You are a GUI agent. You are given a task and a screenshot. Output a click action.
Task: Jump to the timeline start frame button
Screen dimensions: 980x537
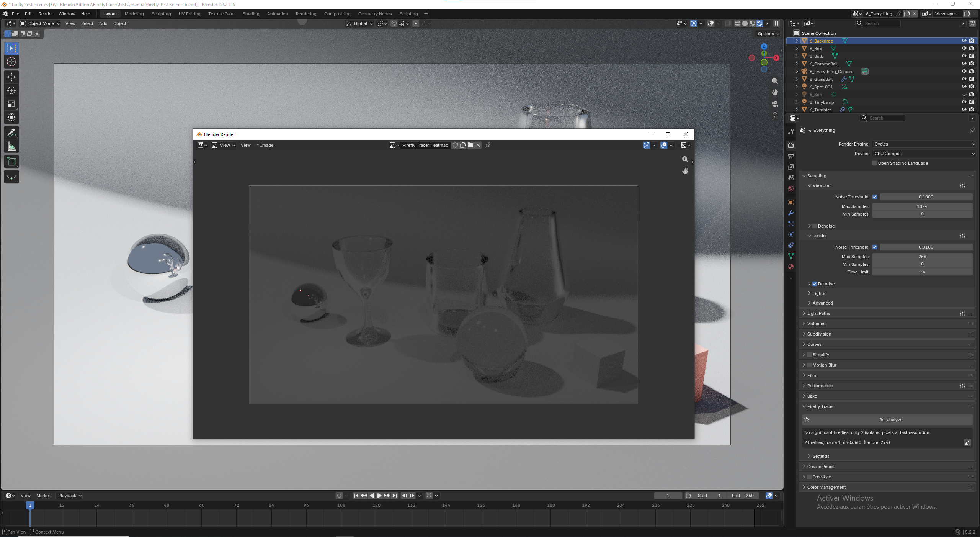pos(356,496)
